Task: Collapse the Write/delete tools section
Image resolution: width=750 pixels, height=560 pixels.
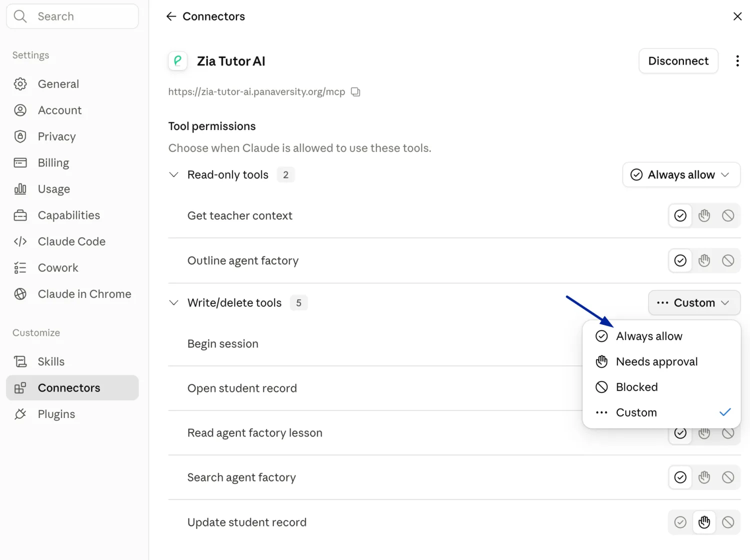Action: click(x=173, y=303)
